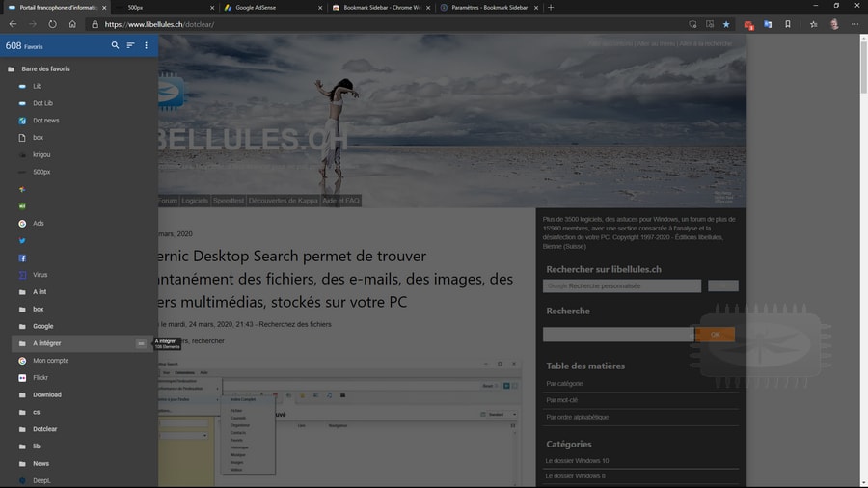This screenshot has height=488, width=868.
Task: Open a new browser tab
Action: click(551, 8)
